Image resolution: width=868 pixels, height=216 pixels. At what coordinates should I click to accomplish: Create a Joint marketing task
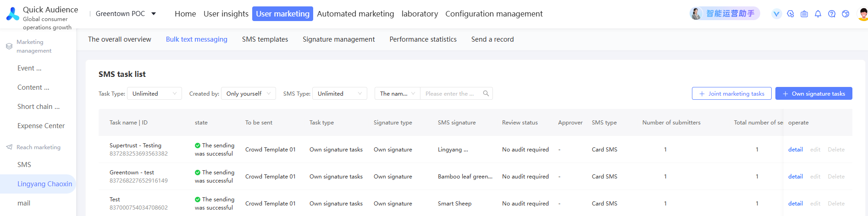(x=731, y=93)
